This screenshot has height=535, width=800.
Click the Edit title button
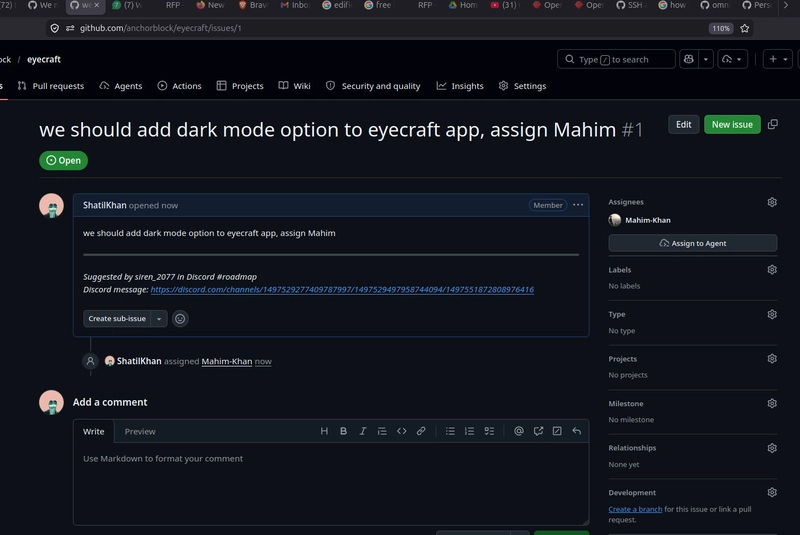pyautogui.click(x=684, y=124)
